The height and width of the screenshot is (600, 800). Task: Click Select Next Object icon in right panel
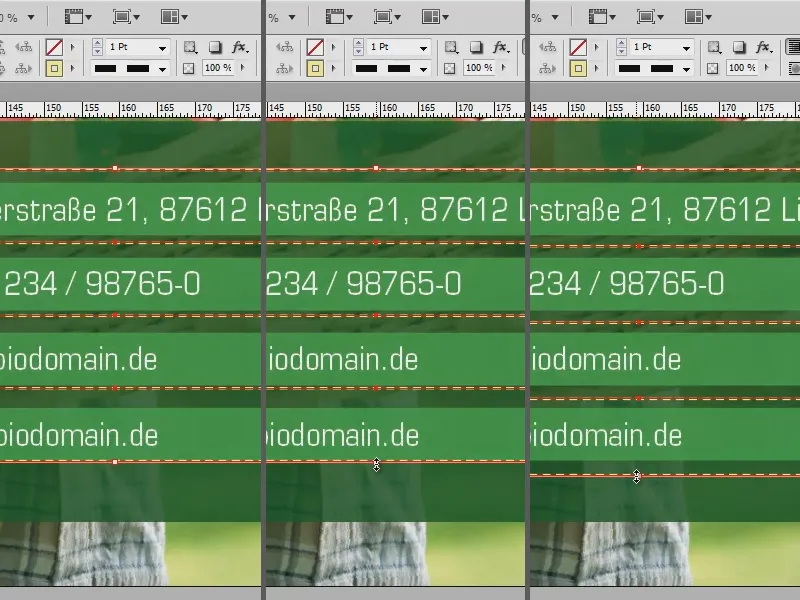pos(547,68)
